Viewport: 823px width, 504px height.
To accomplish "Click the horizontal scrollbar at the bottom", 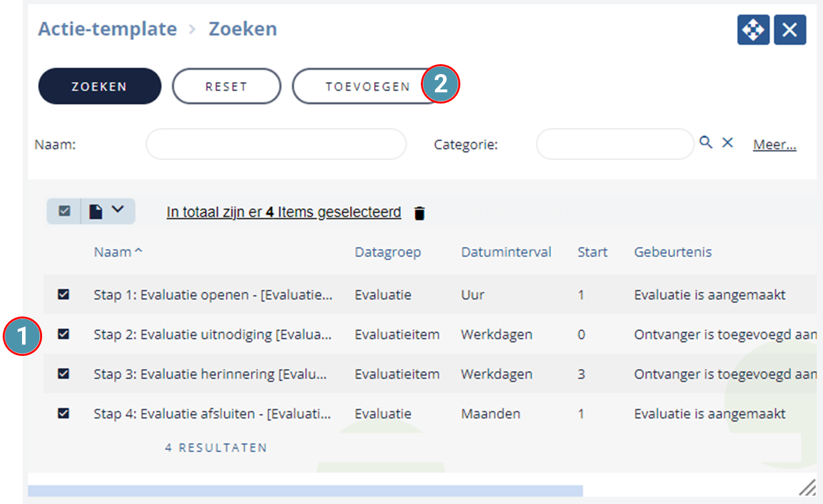I will click(x=305, y=491).
